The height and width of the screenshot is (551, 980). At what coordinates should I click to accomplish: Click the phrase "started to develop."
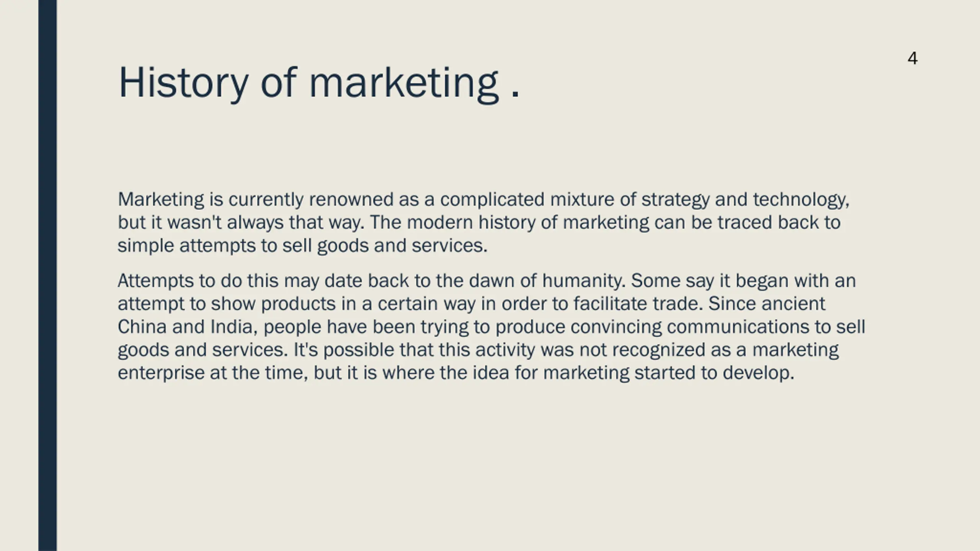pos(714,373)
